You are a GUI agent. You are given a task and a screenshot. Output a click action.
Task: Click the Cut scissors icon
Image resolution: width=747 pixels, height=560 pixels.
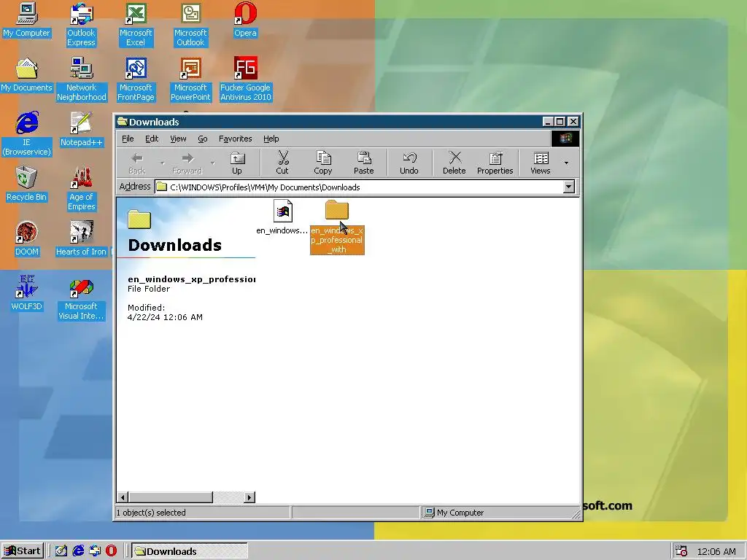pyautogui.click(x=282, y=157)
